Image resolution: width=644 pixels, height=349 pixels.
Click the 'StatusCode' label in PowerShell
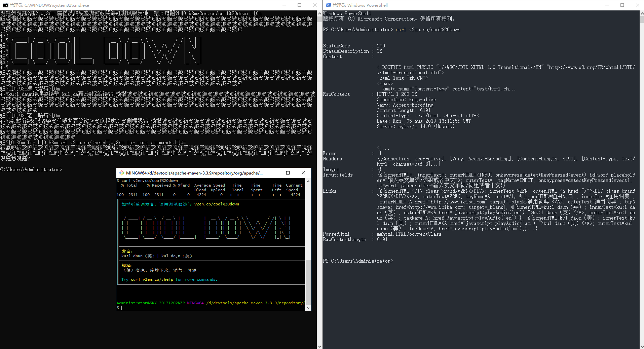point(337,46)
